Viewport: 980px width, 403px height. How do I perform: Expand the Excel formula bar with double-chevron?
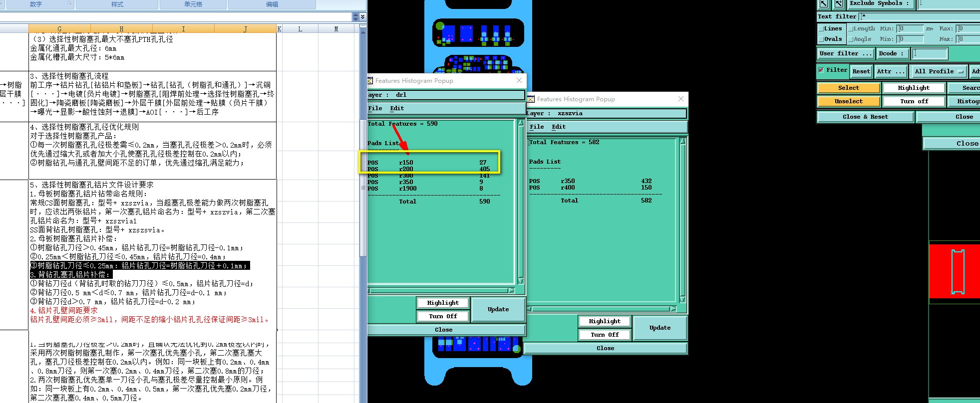[x=363, y=16]
